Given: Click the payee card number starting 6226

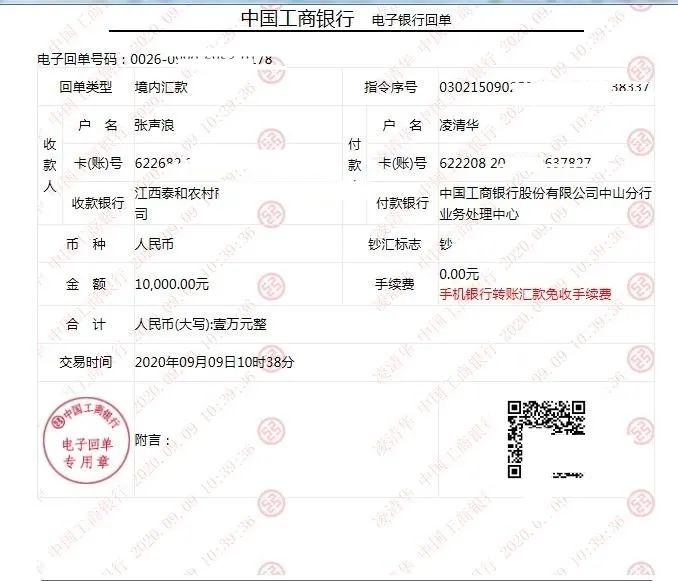Looking at the screenshot, I should click(x=163, y=163).
